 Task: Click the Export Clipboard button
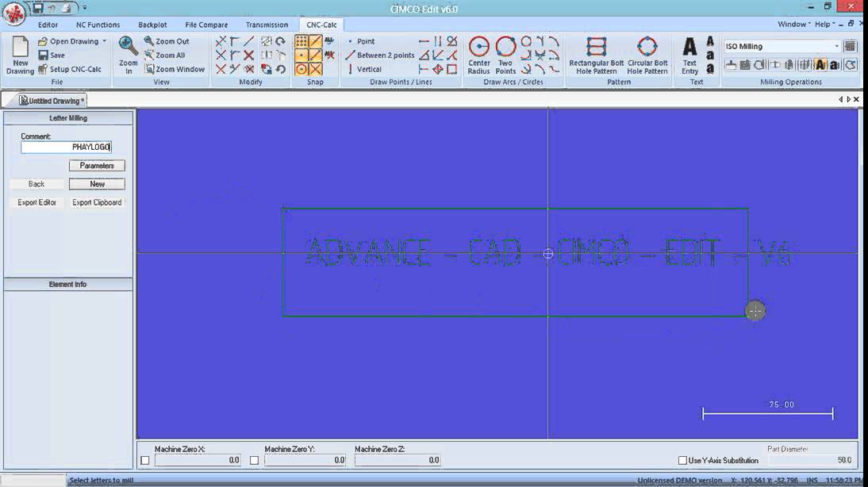(97, 202)
